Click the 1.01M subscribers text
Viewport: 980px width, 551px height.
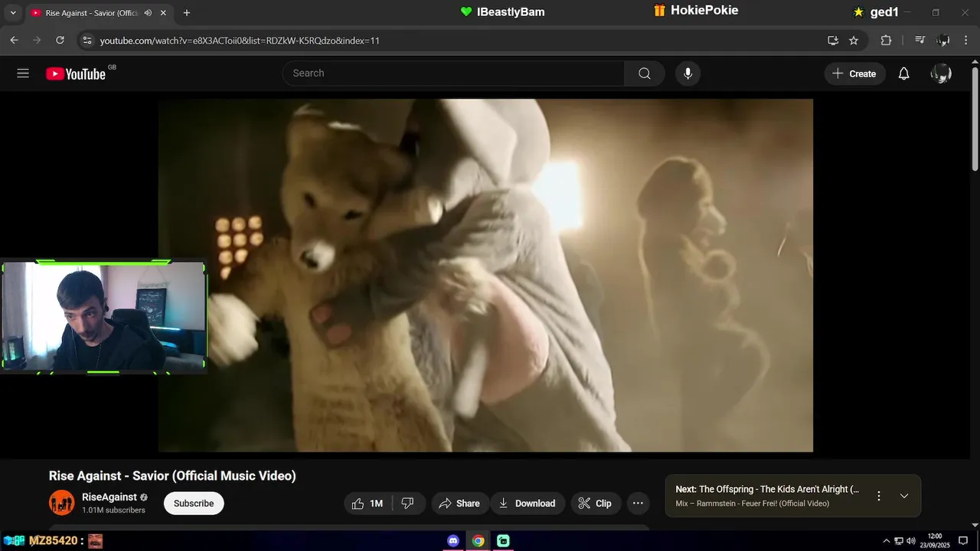[x=113, y=510]
